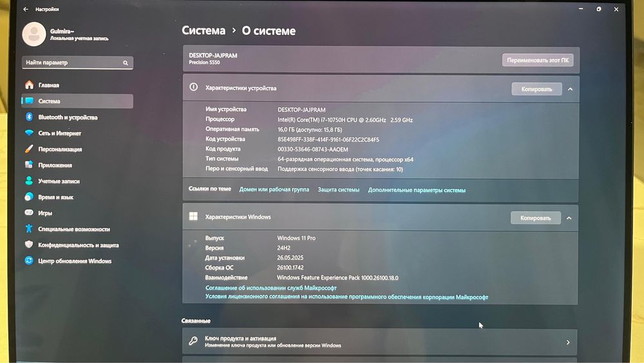Click the OS build 26100.1742 value

(290, 268)
